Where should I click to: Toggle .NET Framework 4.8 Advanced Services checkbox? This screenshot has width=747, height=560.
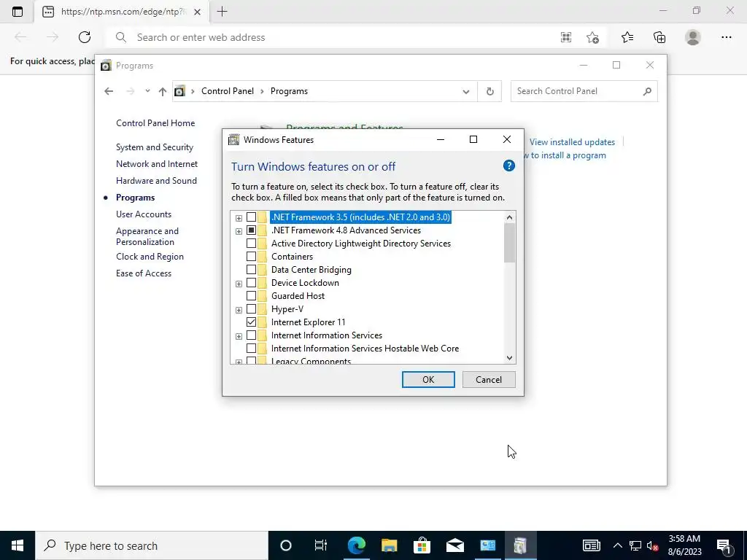tap(251, 230)
